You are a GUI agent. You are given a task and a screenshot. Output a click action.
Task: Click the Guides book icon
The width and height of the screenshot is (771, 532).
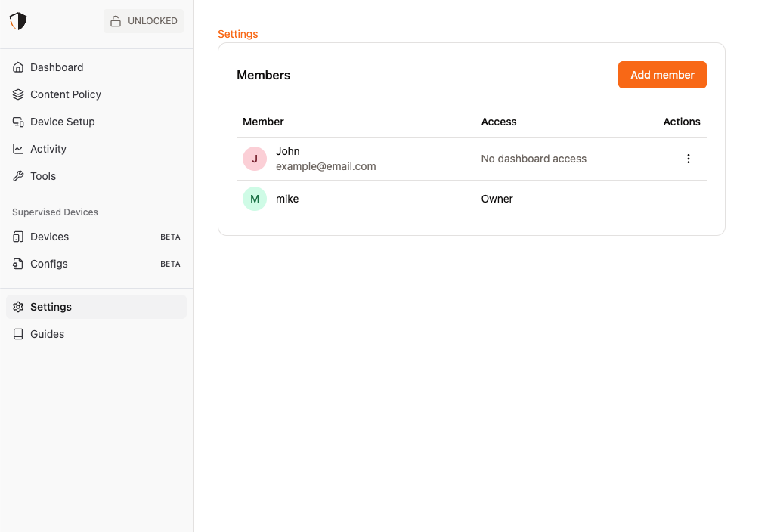coord(18,334)
